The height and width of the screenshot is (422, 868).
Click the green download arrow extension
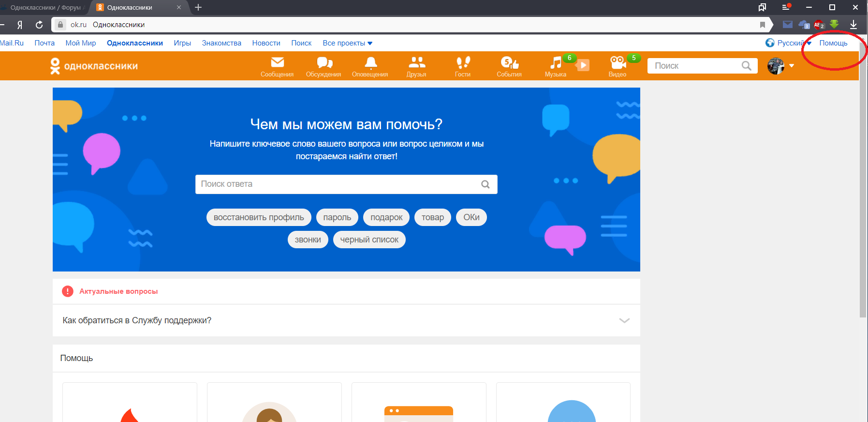point(834,24)
